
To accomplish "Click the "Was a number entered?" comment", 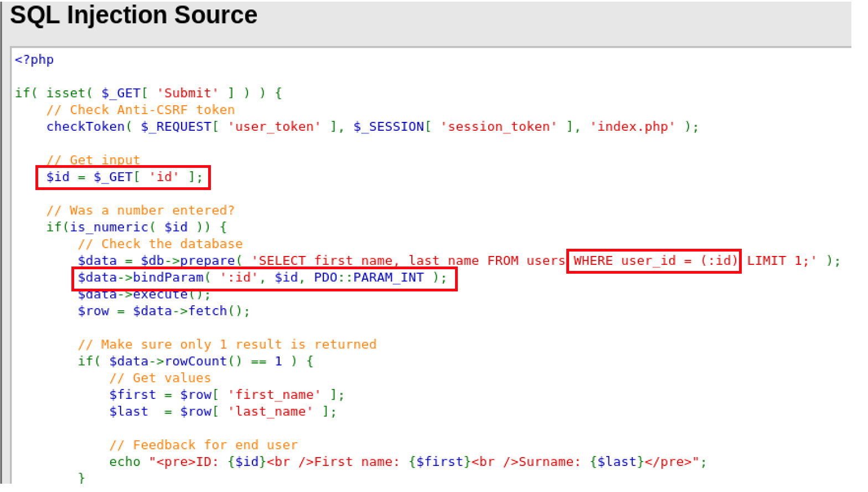I will tap(141, 211).
